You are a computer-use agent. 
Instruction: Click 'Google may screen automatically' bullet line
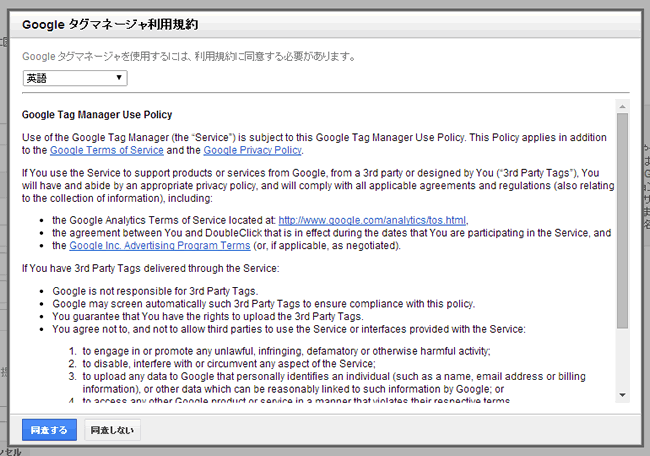click(264, 304)
